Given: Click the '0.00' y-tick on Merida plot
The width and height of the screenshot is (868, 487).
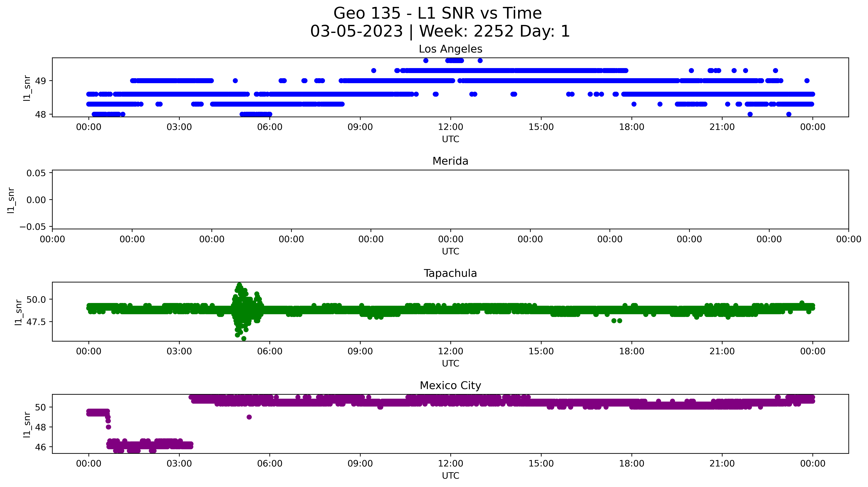Looking at the screenshot, I should click(36, 200).
